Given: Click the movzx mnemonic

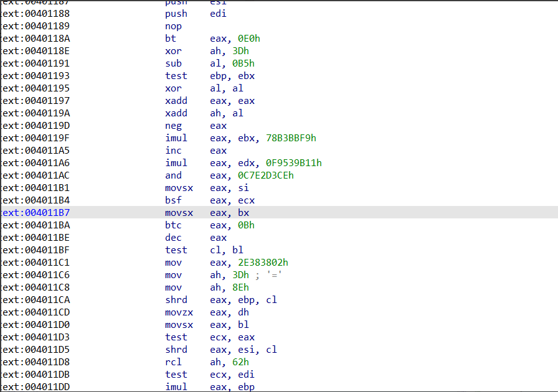Looking at the screenshot, I should pos(179,312).
